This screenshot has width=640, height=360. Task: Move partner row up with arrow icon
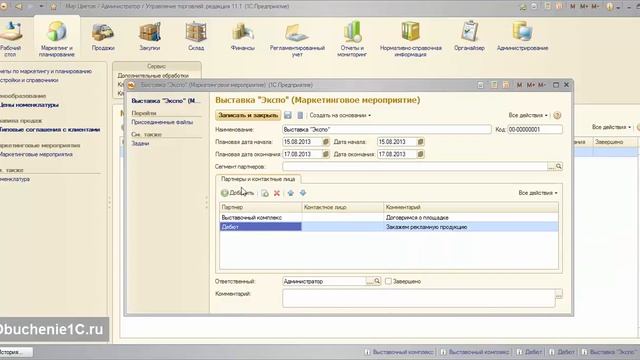291,193
